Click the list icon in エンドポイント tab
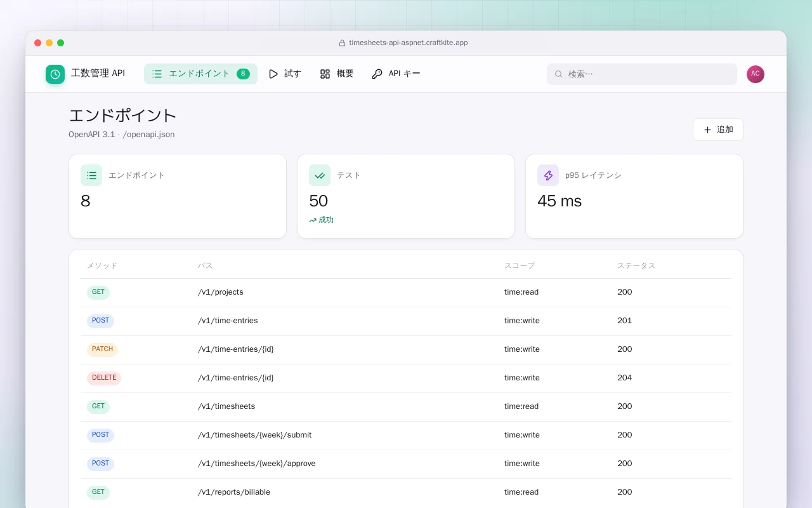Screen dimensions: 812x508 (x=157, y=74)
